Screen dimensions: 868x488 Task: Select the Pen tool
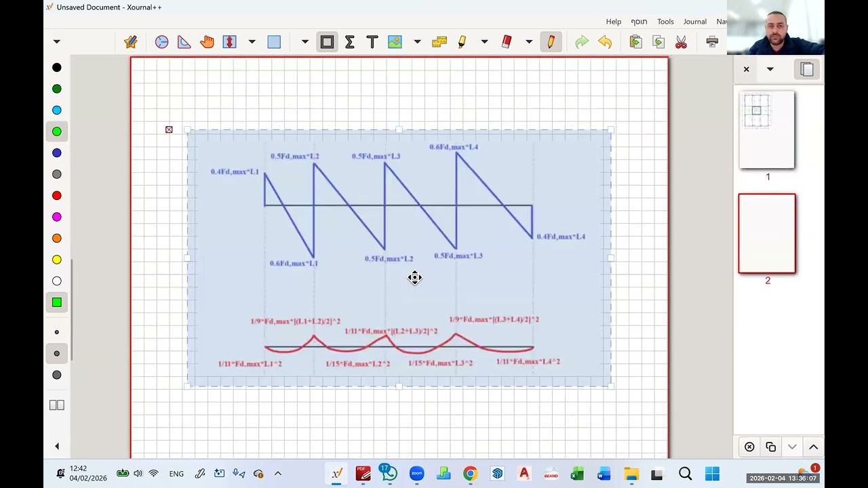[x=551, y=42]
